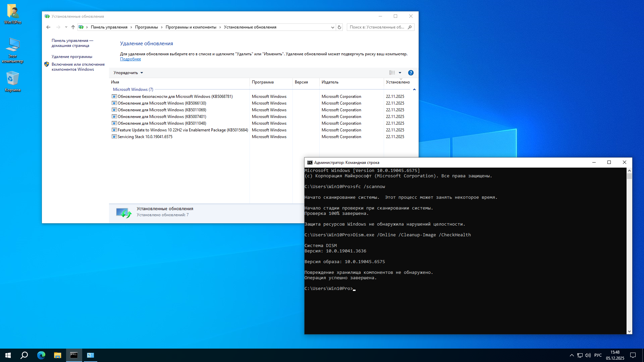Click the Learn more link
Screen dimensions: 644x362
130,59
